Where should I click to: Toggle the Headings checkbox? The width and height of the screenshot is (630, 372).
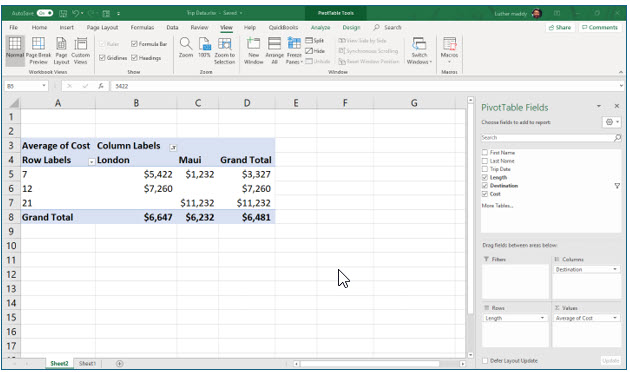(x=134, y=58)
